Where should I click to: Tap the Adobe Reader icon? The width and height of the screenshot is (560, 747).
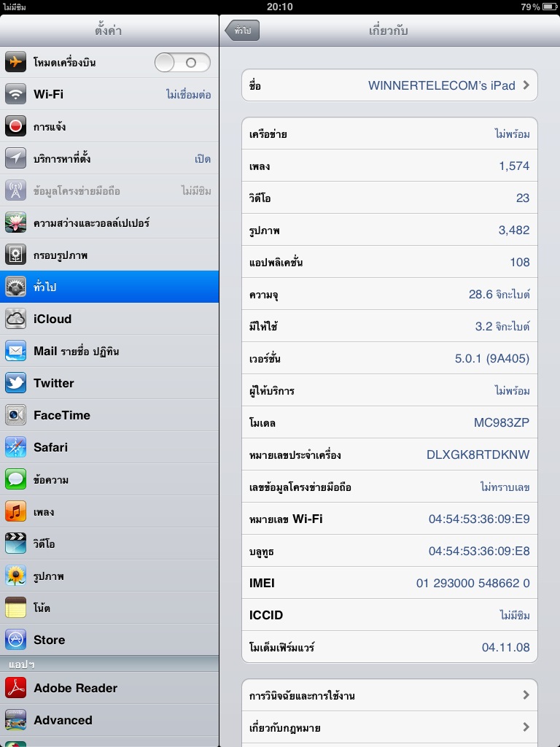coord(16,688)
